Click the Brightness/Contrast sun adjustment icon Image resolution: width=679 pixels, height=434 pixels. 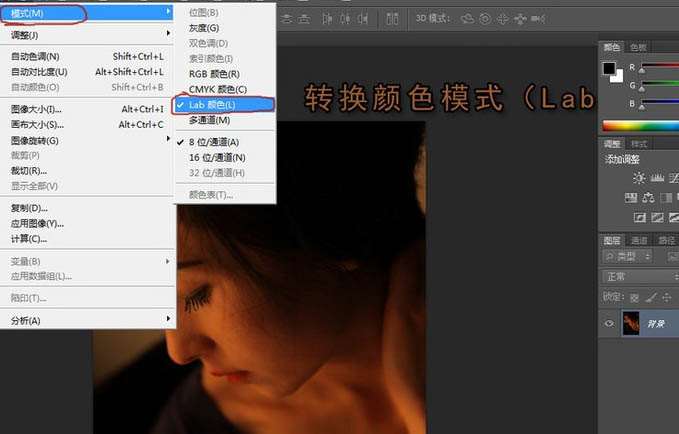[639, 177]
